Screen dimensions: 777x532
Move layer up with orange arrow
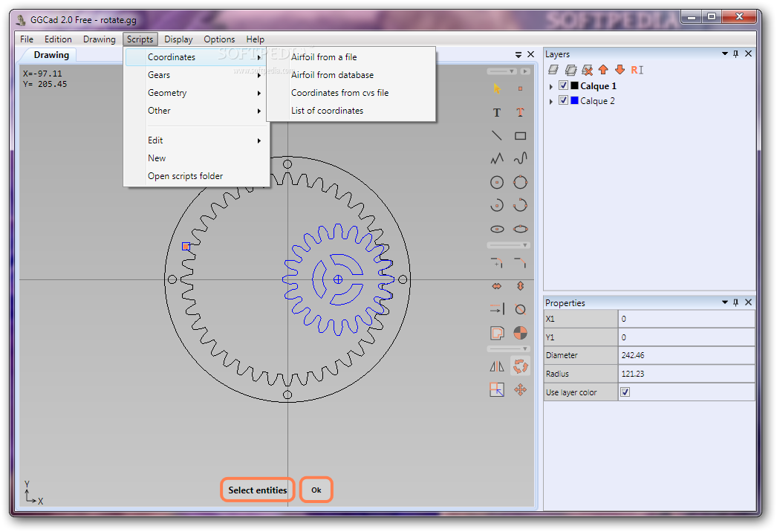click(604, 70)
